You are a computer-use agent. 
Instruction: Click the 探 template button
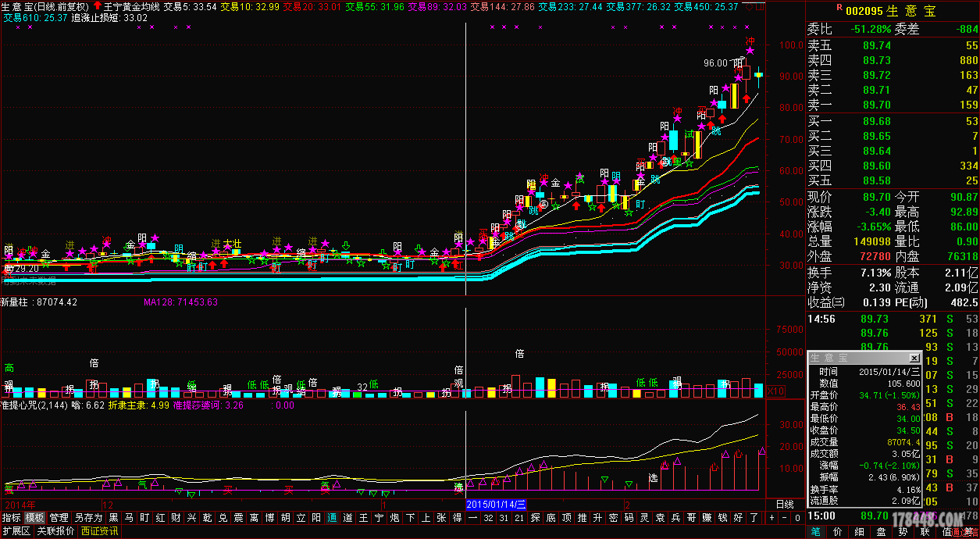(x=536, y=517)
